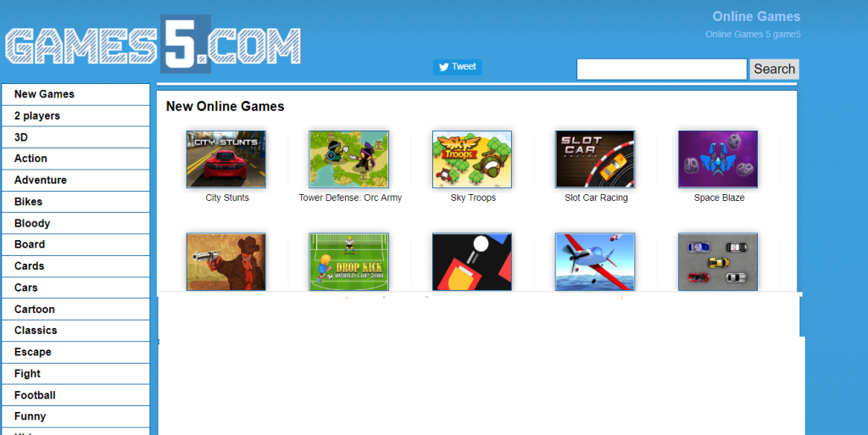Open the Tower Defense: Orc Army thumbnail
This screenshot has height=435, width=868.
(x=348, y=159)
